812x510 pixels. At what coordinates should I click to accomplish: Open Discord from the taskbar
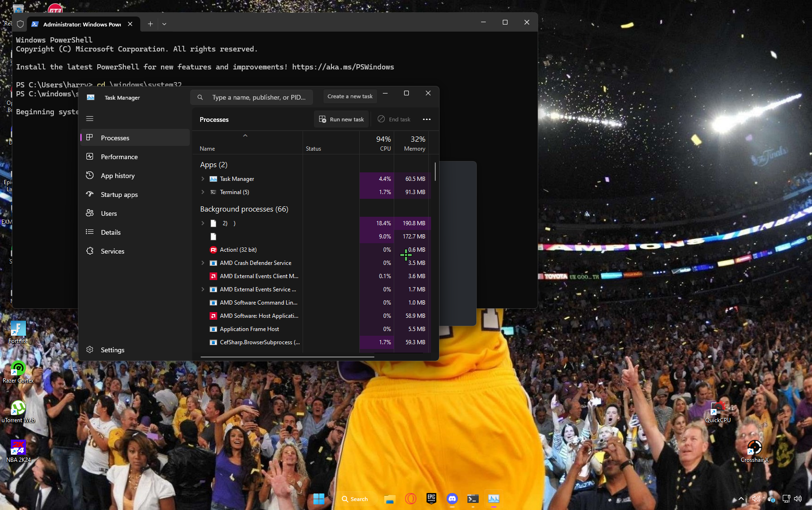(x=452, y=499)
